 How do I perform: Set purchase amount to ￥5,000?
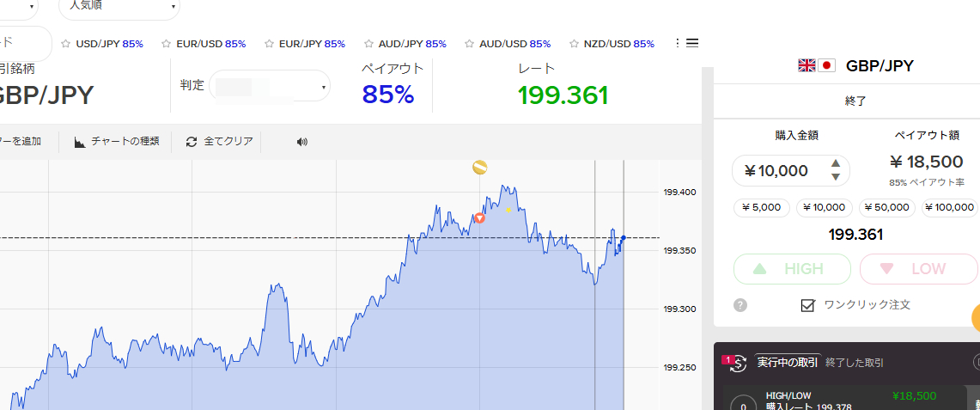tap(761, 207)
